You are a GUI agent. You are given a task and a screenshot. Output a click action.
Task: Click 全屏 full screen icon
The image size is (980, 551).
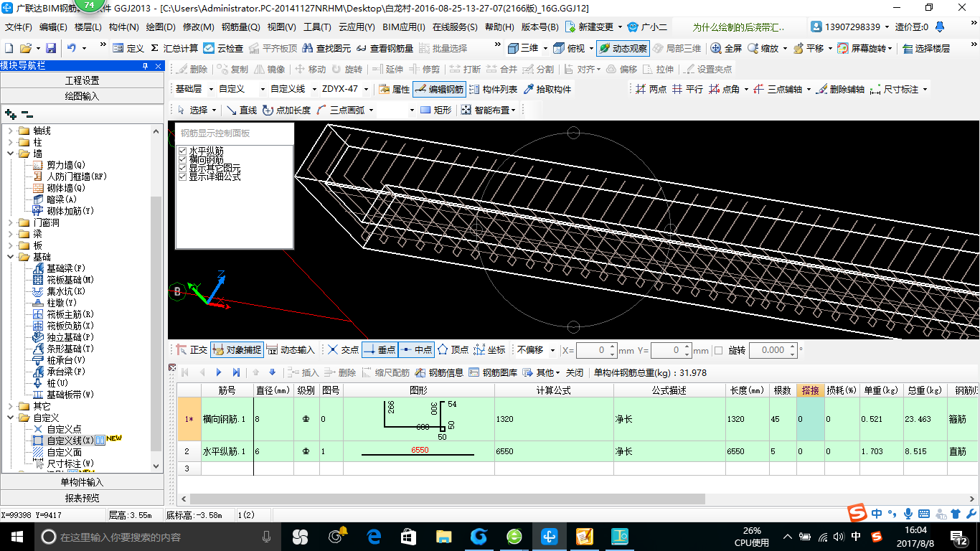(726, 48)
